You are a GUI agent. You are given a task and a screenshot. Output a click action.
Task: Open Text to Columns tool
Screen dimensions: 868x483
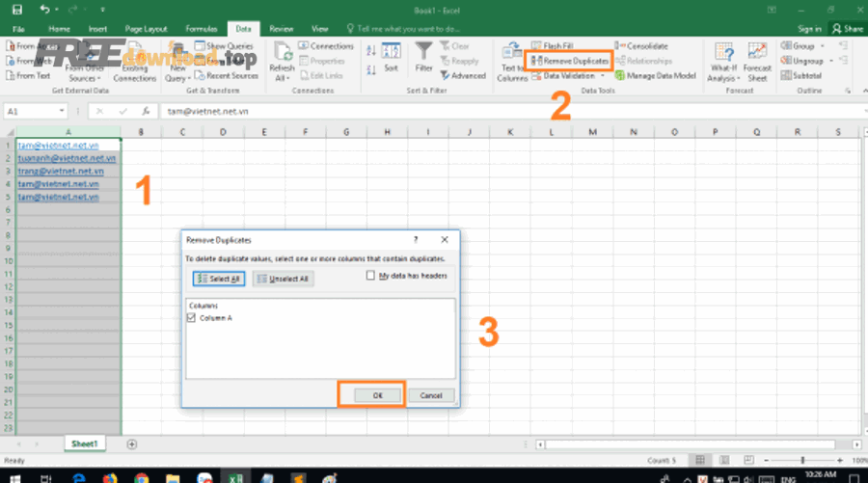coord(512,62)
